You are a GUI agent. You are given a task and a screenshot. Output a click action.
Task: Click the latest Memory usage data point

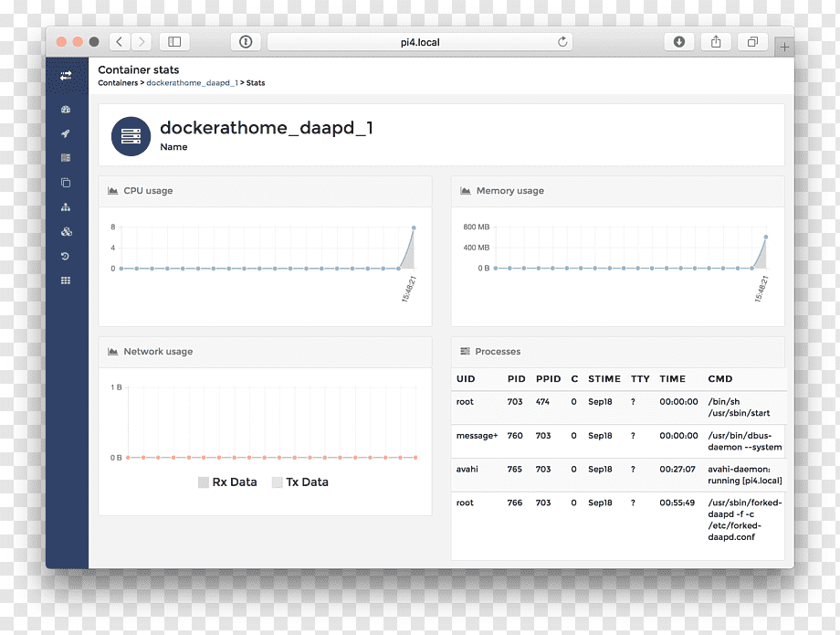point(766,237)
